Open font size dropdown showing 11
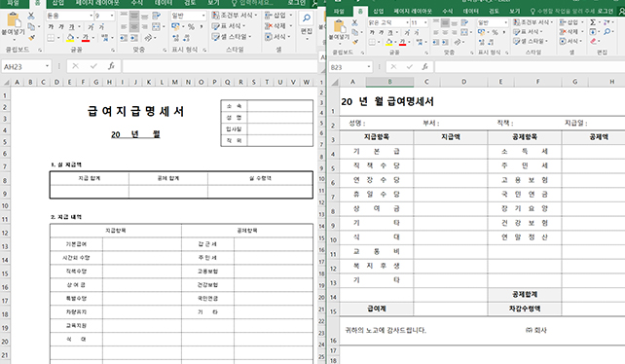 (426, 22)
